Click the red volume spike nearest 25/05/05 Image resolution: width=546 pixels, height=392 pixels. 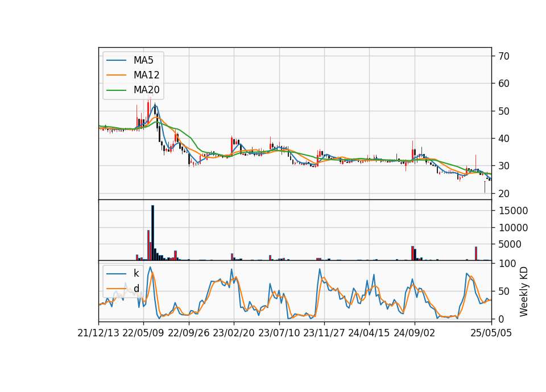(476, 253)
